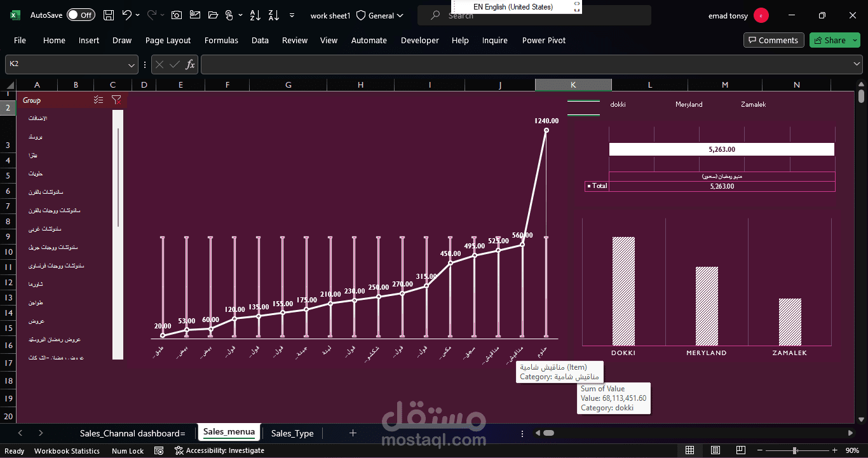
Task: Click the Meryland slicer button
Action: (689, 104)
